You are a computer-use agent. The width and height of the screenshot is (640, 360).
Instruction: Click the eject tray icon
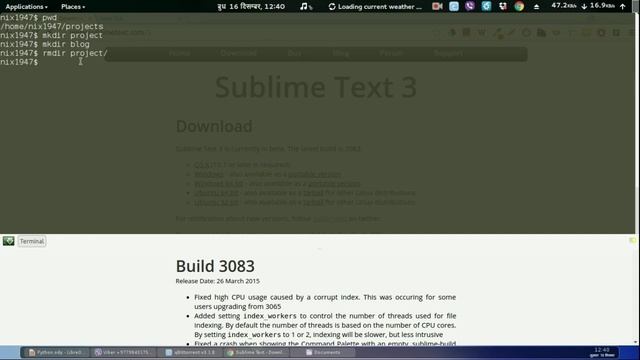[x=536, y=7]
